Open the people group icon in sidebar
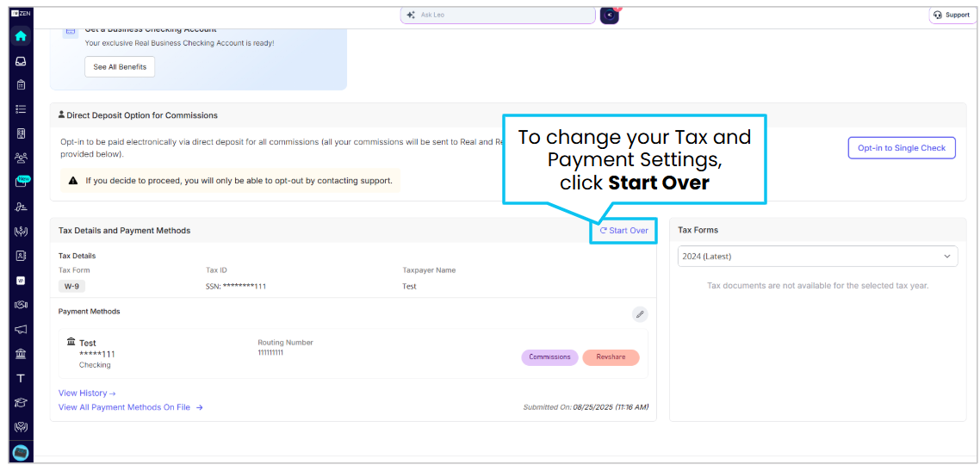This screenshot has width=980, height=471. point(21,158)
